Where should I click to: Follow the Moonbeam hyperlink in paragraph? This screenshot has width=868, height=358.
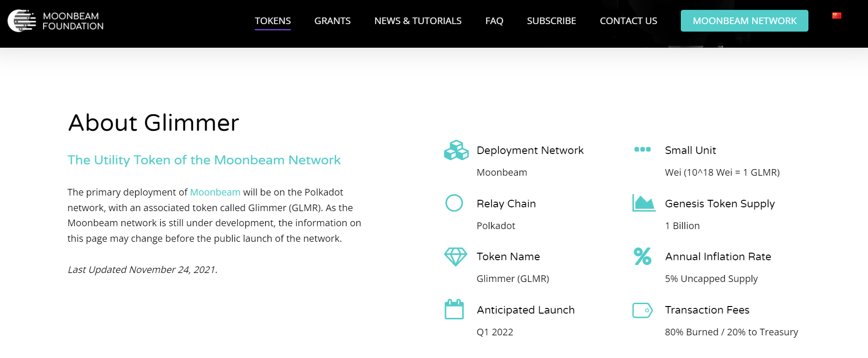click(215, 192)
